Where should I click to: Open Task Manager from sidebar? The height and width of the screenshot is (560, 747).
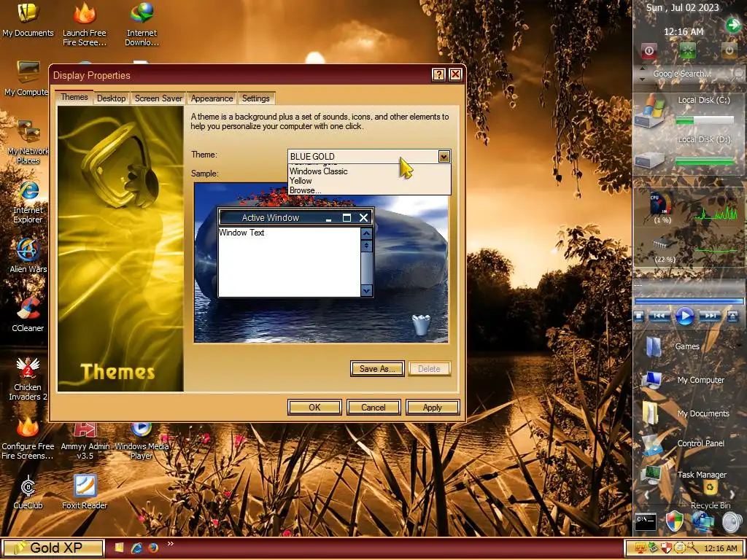click(x=684, y=475)
